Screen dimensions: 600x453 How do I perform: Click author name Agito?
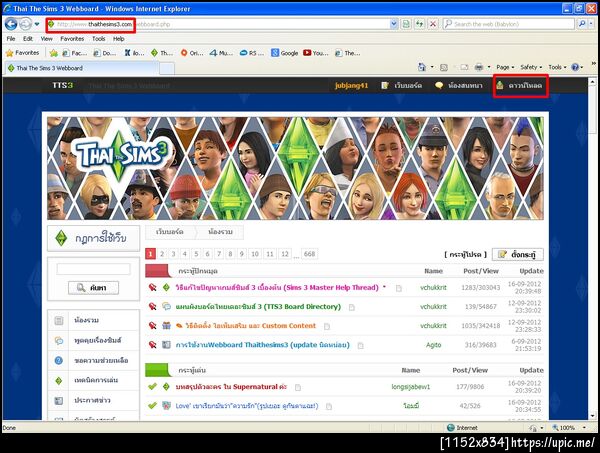click(433, 345)
